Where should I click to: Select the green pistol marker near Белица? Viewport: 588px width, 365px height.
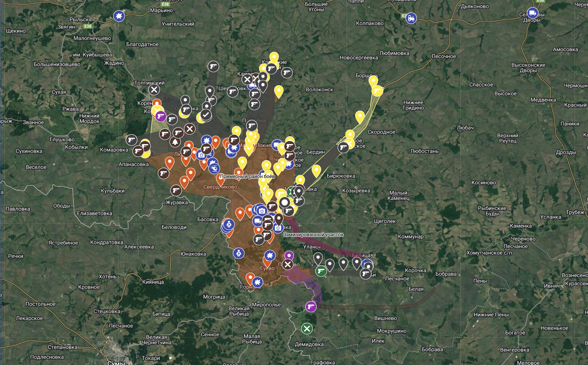click(x=321, y=272)
